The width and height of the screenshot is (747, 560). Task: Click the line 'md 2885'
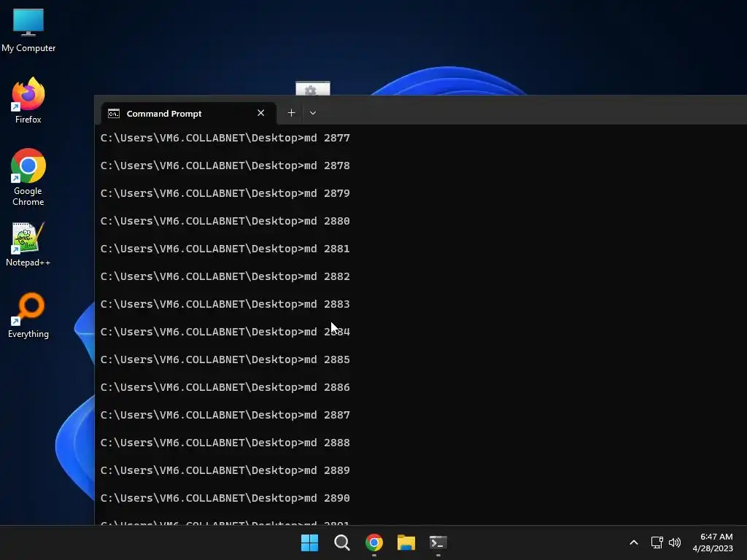(225, 359)
